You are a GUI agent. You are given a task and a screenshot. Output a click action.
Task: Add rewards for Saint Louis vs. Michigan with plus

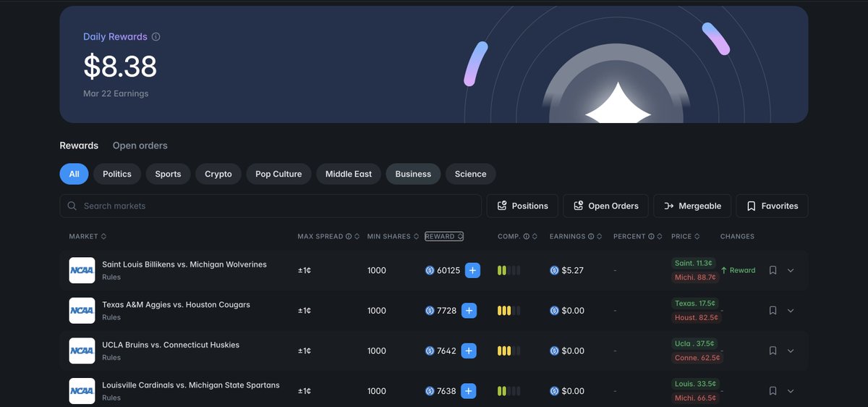pos(472,270)
